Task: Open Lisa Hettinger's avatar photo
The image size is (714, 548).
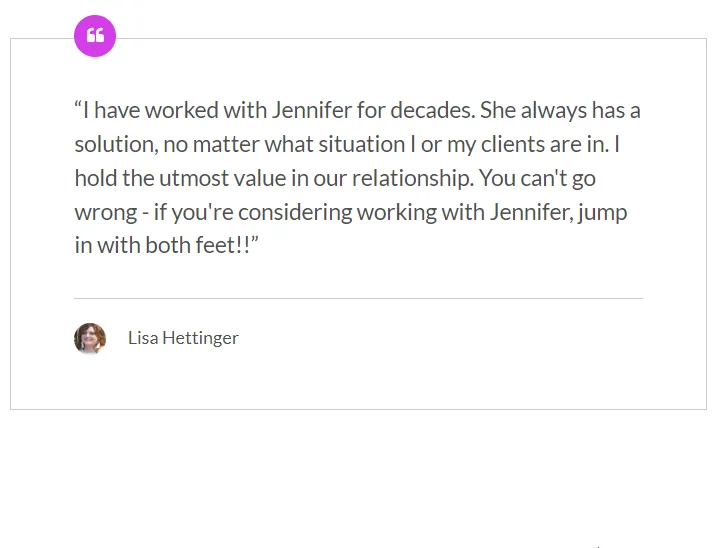Action: coord(90,338)
